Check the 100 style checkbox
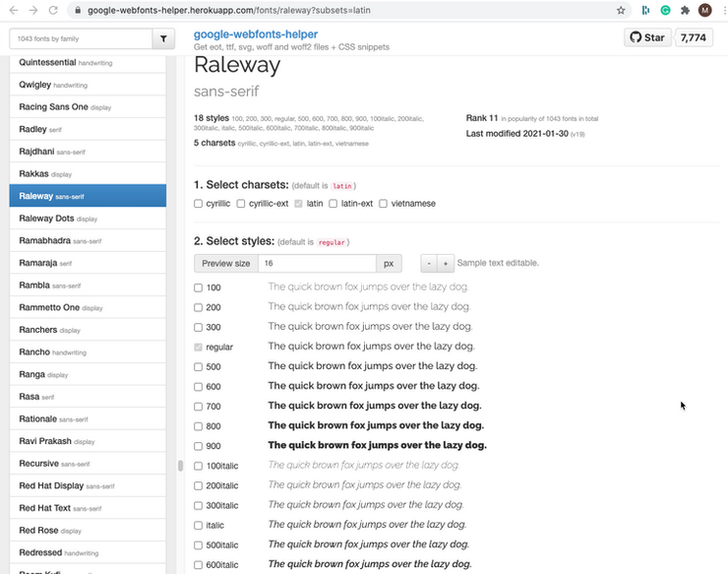Screen dimensions: 728x574 pos(199,287)
